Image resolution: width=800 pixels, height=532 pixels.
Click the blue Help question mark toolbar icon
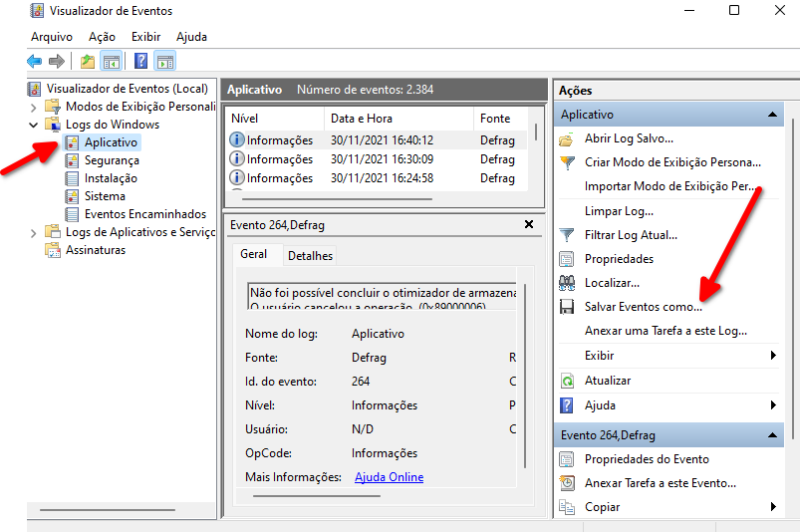[x=140, y=62]
